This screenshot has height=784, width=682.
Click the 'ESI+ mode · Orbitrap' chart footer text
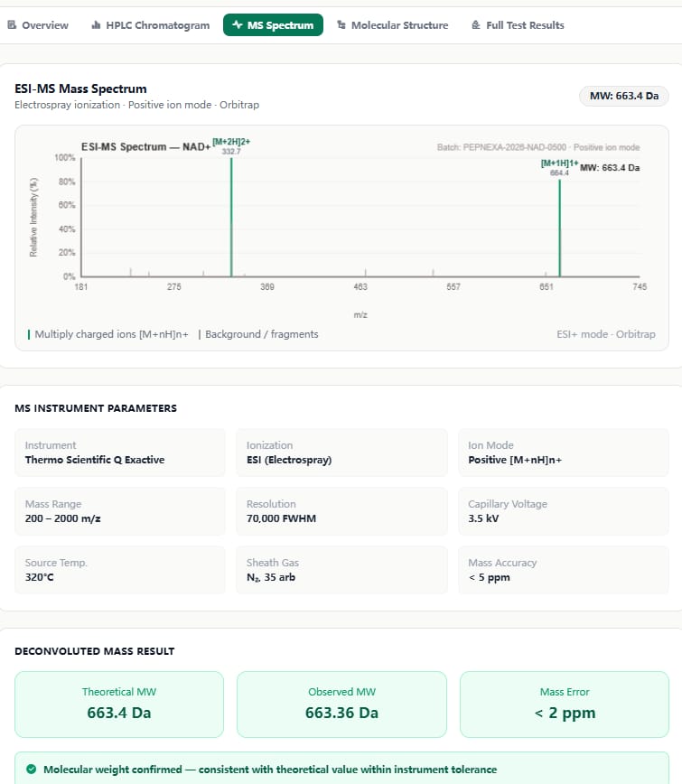click(x=605, y=334)
